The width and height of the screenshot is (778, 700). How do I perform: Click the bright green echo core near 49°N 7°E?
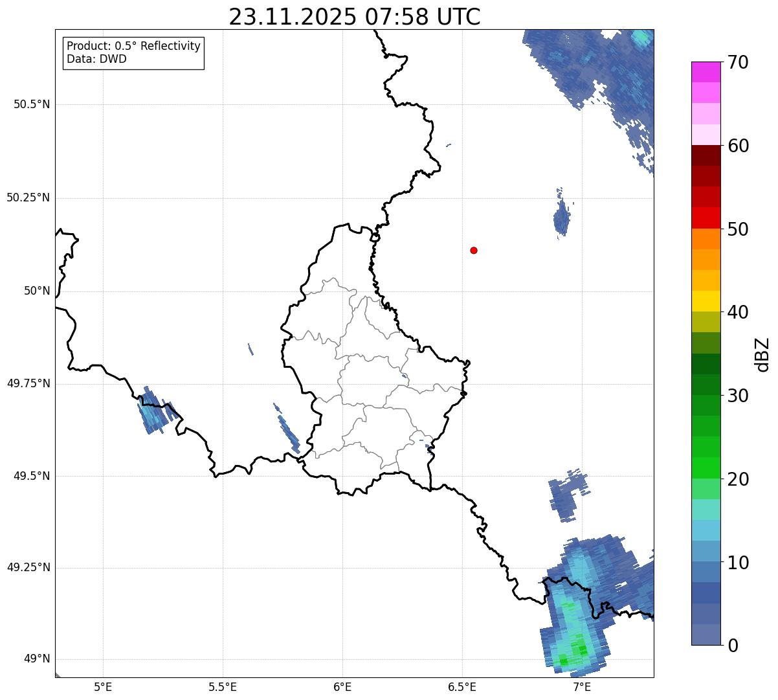coord(581,649)
